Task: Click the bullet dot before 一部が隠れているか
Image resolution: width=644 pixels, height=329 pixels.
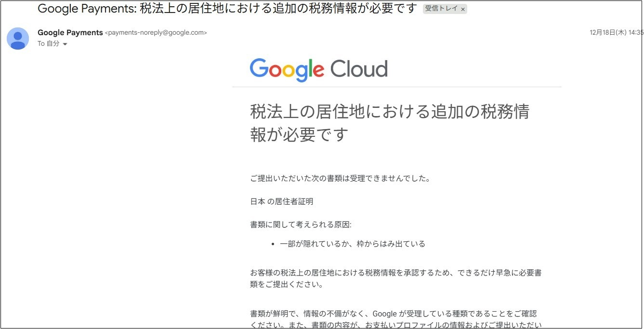Action: coord(274,244)
